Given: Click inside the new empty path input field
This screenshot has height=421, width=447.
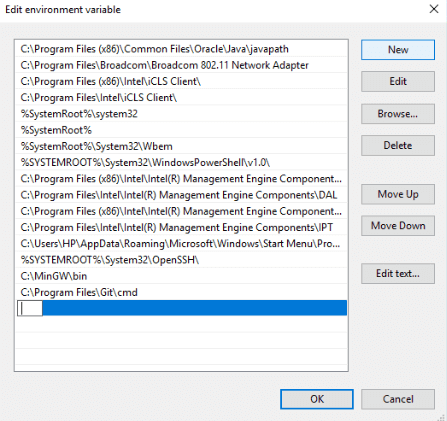Looking at the screenshot, I should (30, 308).
